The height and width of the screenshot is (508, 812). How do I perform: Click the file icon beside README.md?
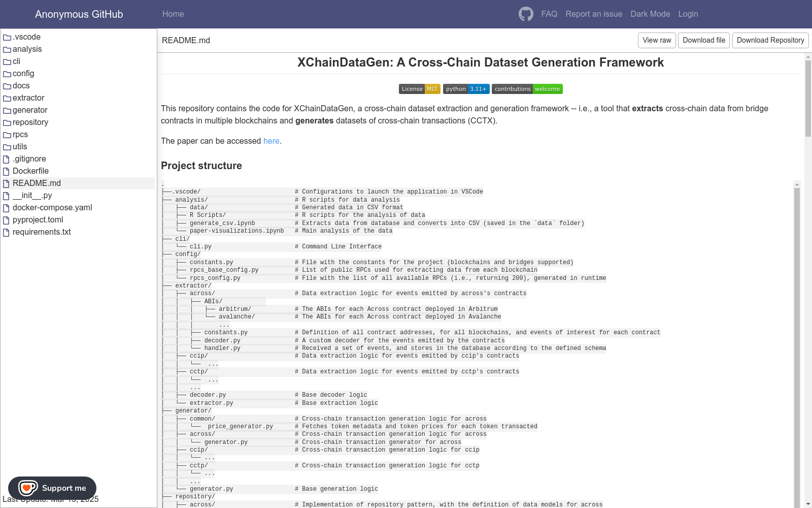click(x=7, y=183)
